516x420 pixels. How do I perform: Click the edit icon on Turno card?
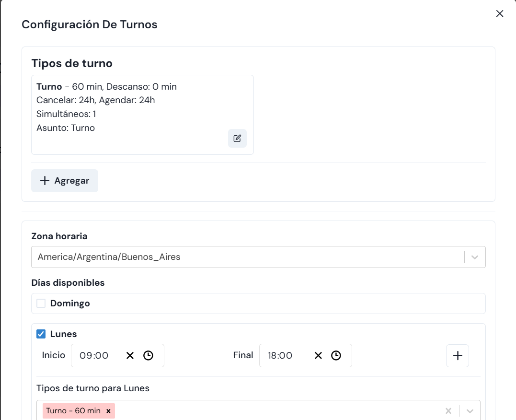click(x=237, y=138)
